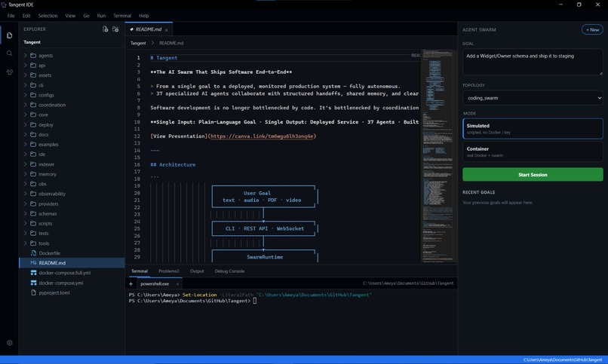Open the Agent Swarm activity bar icon
The width and height of the screenshot is (608, 364).
pyautogui.click(x=9, y=72)
